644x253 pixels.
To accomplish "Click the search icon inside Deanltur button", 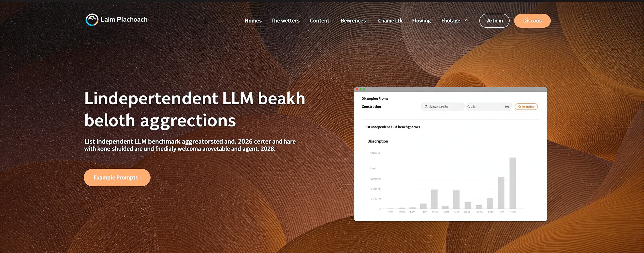I will 520,107.
